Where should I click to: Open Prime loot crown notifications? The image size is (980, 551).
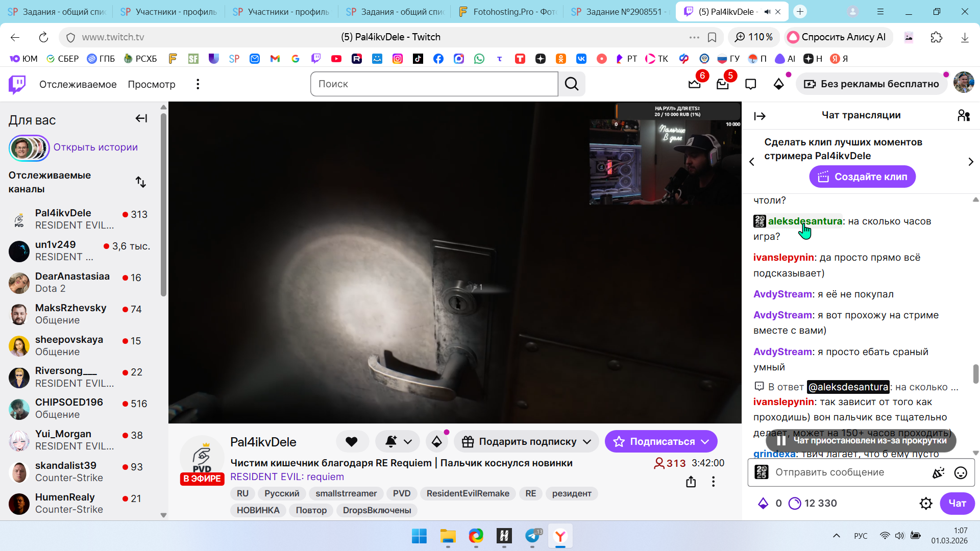pyautogui.click(x=694, y=84)
